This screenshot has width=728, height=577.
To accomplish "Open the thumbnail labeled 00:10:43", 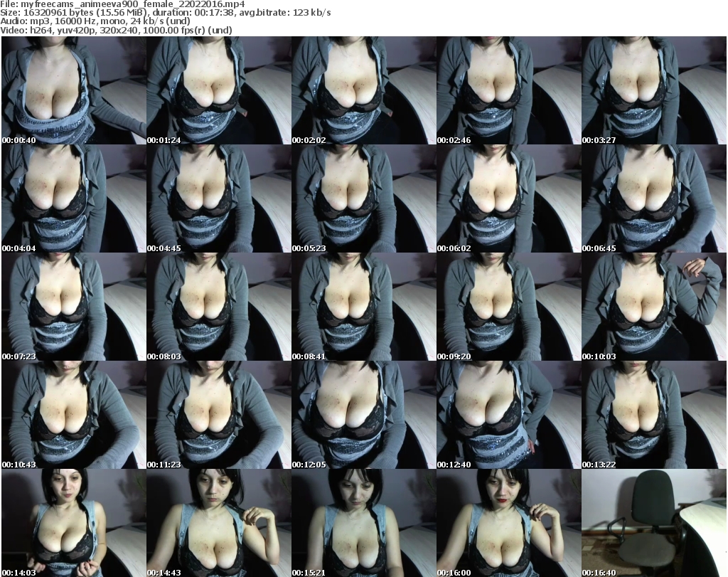I will 74,415.
